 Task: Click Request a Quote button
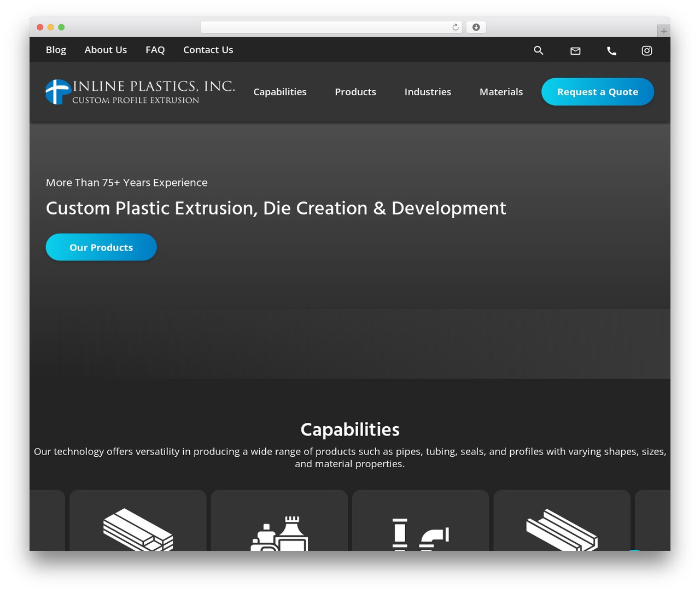pyautogui.click(x=598, y=92)
